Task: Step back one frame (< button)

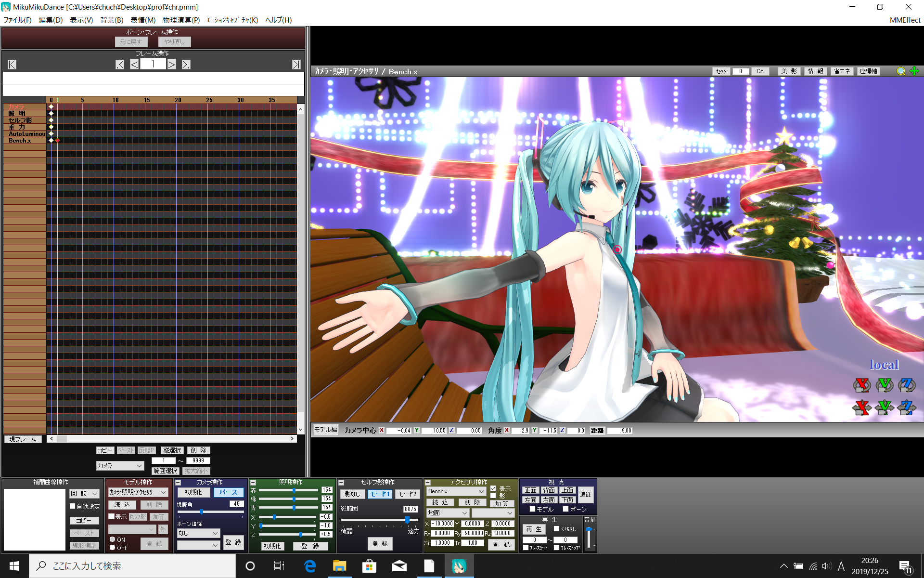Action: 134,65
